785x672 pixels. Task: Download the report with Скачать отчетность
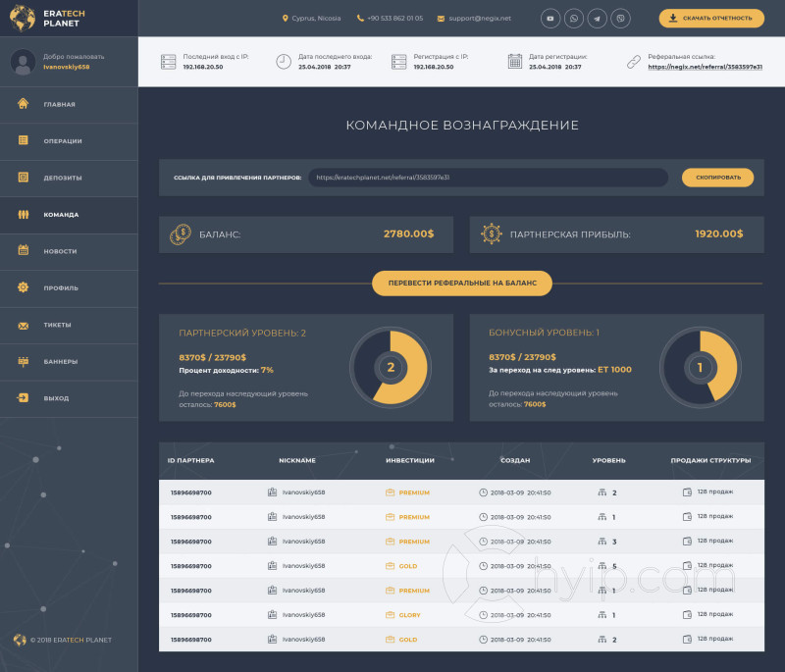pyautogui.click(x=711, y=19)
